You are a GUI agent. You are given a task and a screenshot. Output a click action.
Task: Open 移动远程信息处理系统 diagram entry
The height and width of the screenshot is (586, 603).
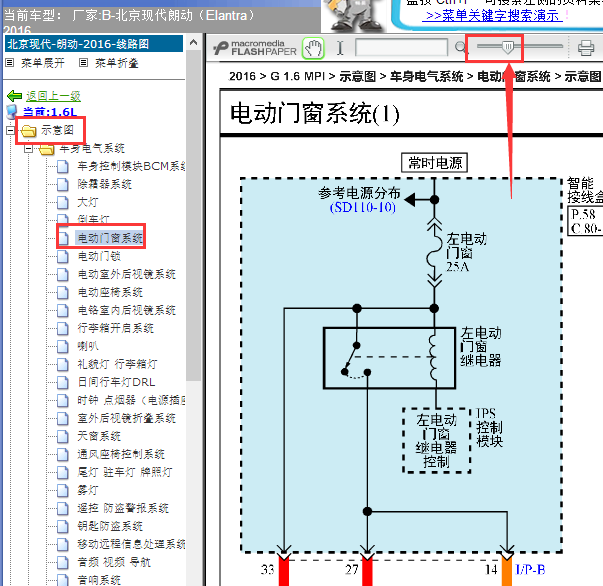coord(131,544)
